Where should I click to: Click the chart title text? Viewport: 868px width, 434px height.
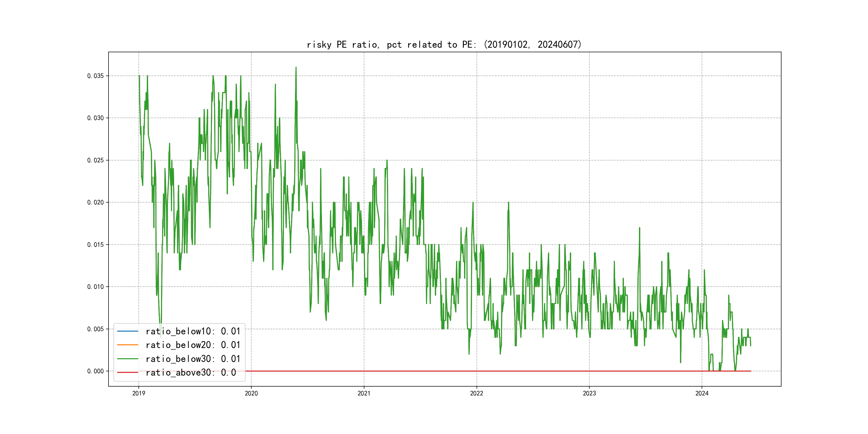tap(444, 44)
